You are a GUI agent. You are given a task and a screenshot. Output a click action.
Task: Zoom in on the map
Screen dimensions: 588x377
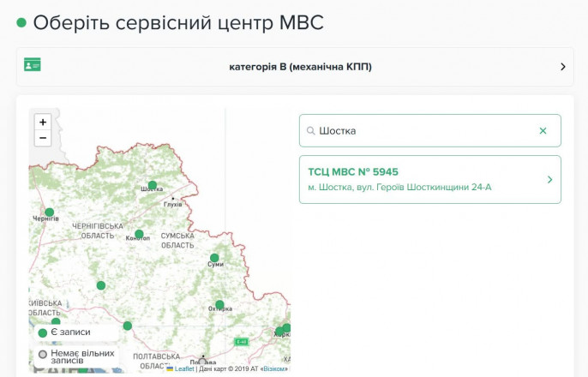[43, 123]
